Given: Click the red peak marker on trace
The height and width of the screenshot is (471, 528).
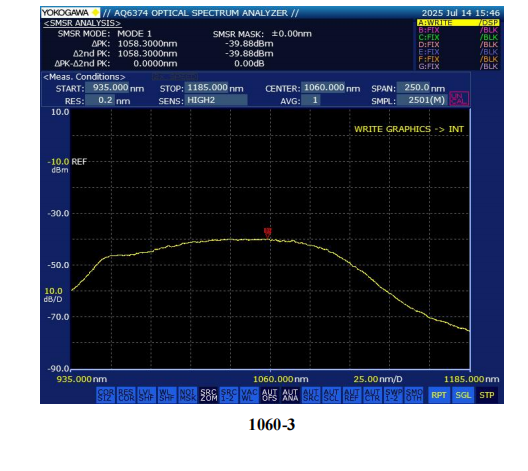Looking at the screenshot, I should (x=268, y=233).
